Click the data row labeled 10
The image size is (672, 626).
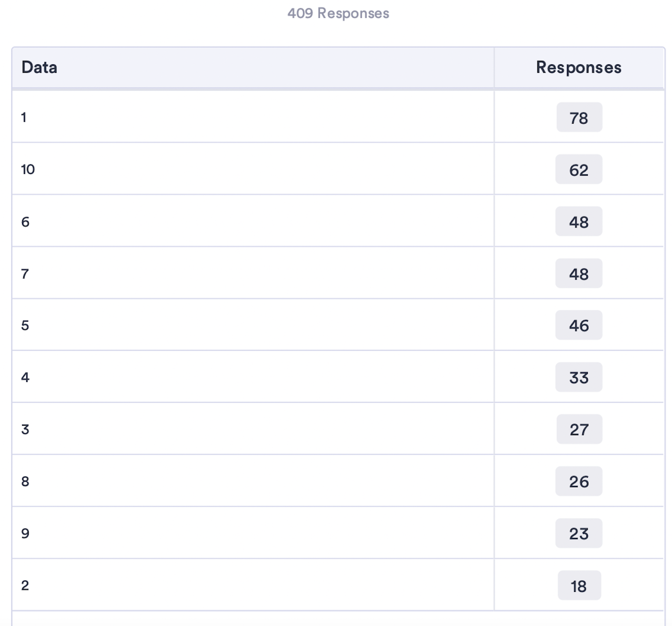[x=338, y=169]
